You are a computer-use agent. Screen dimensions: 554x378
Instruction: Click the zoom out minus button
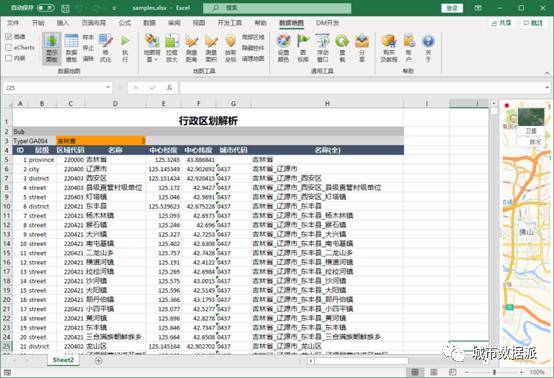coord(467,372)
